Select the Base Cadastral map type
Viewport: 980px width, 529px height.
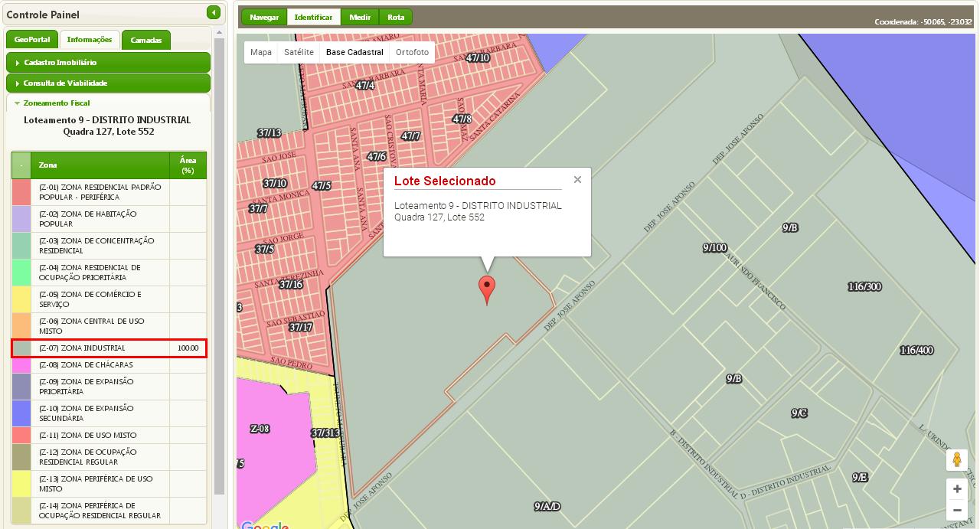point(354,52)
